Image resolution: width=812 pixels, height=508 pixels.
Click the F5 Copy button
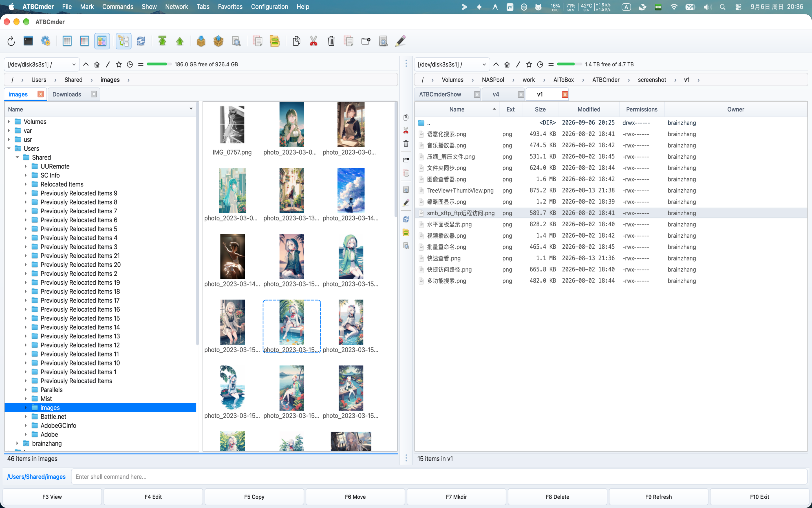(x=254, y=497)
